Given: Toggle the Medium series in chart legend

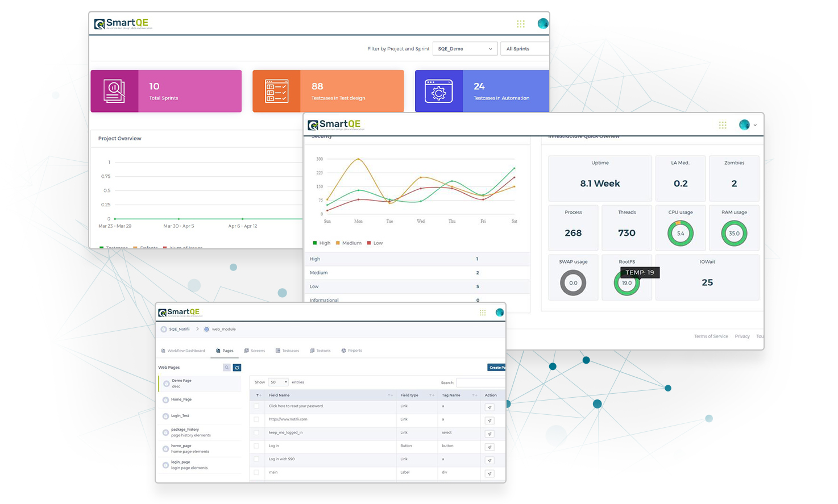Looking at the screenshot, I should (x=349, y=243).
